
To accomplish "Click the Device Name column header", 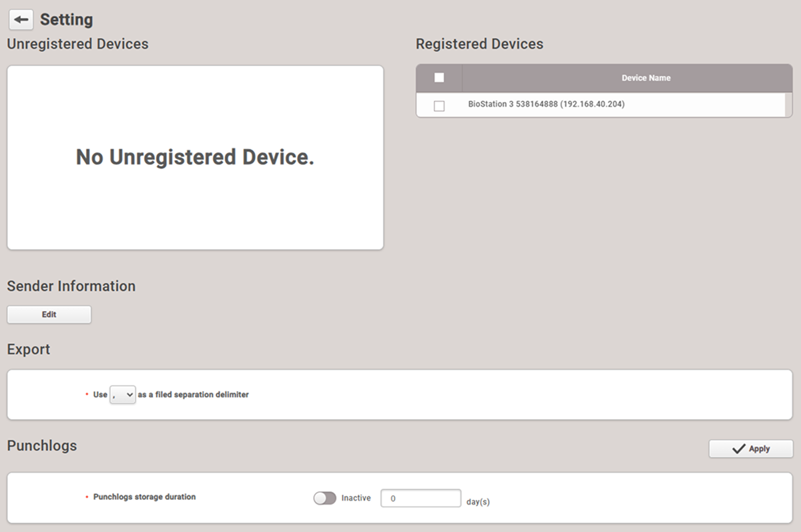I will pyautogui.click(x=645, y=78).
